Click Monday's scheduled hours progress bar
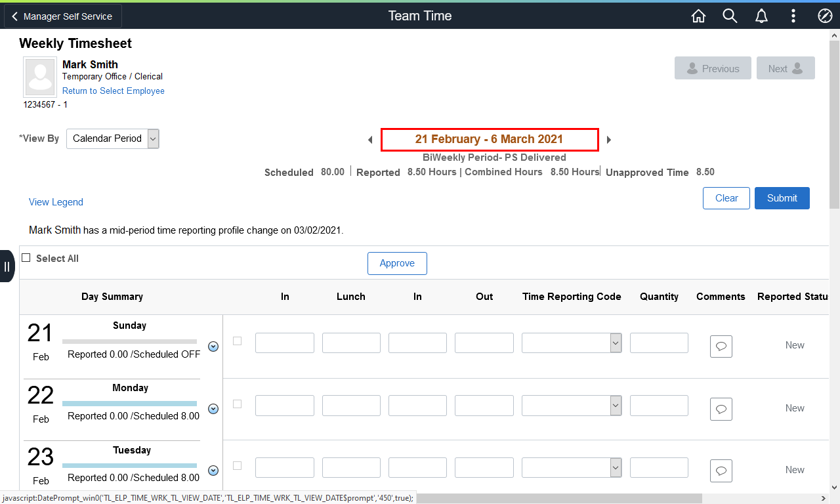 (129, 404)
